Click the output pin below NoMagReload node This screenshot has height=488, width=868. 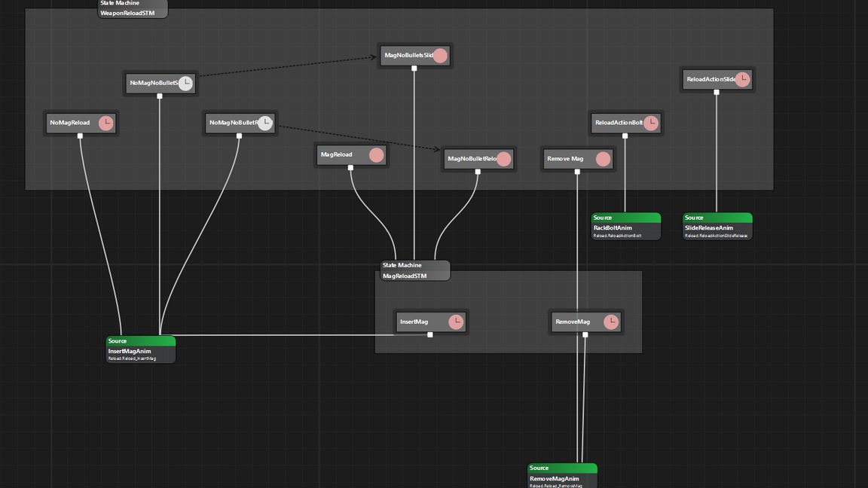pyautogui.click(x=81, y=136)
